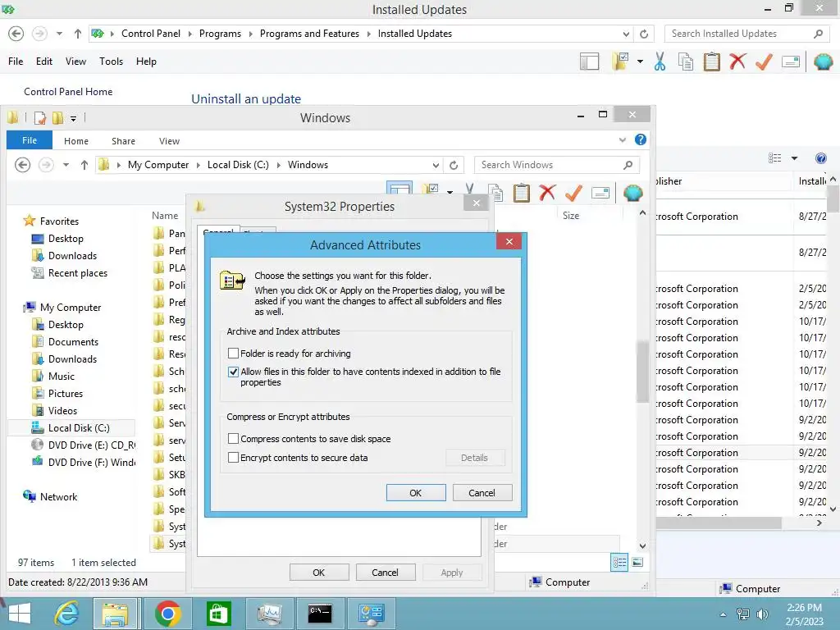Click the orange checkmark icon in Windows explorer toolbar
The height and width of the screenshot is (630, 840).
coord(573,192)
